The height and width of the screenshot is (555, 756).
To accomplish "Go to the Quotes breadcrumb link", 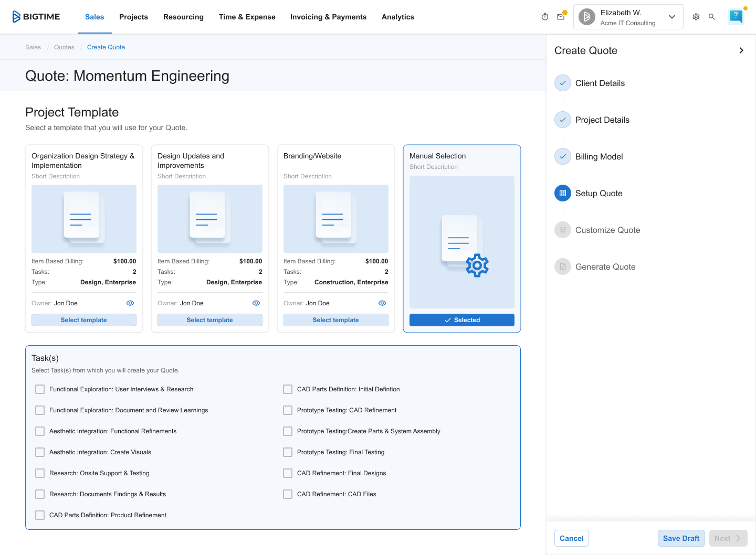I will tap(64, 47).
